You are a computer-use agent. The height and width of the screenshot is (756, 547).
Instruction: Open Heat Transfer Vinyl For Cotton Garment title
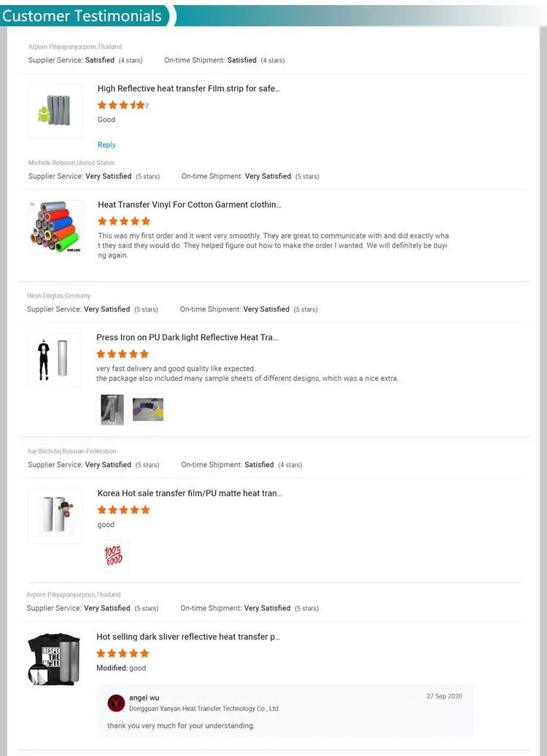pos(190,204)
